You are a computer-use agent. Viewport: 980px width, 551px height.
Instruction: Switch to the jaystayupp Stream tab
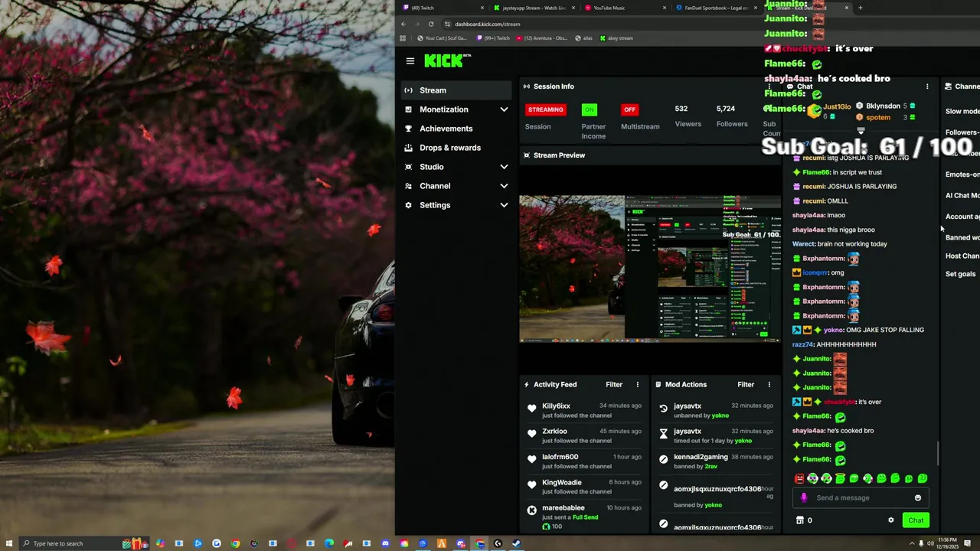coord(534,8)
